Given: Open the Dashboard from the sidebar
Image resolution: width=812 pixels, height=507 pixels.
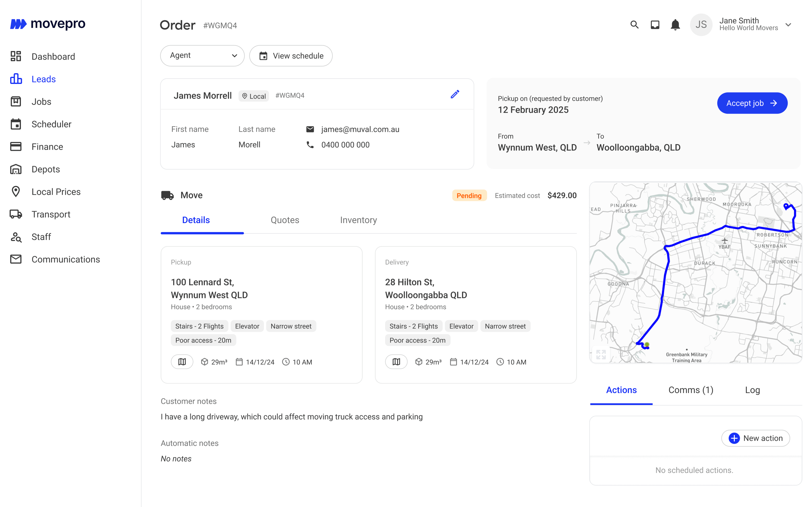Looking at the screenshot, I should [53, 56].
